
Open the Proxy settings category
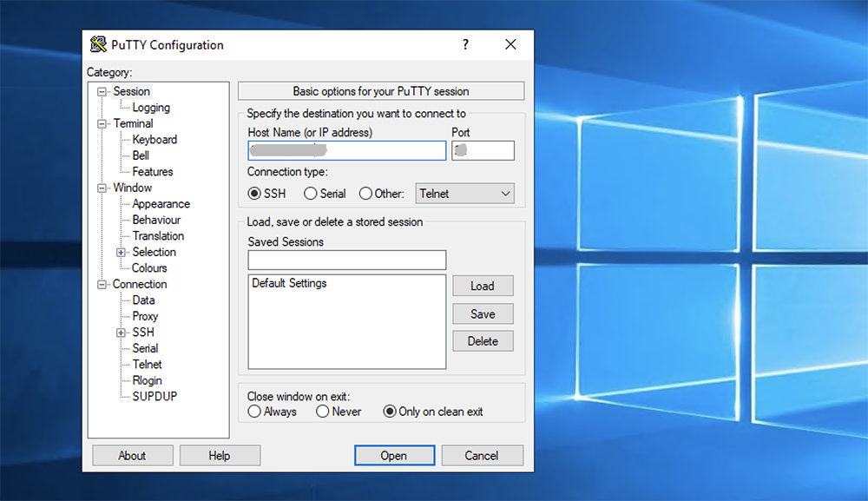tap(145, 316)
